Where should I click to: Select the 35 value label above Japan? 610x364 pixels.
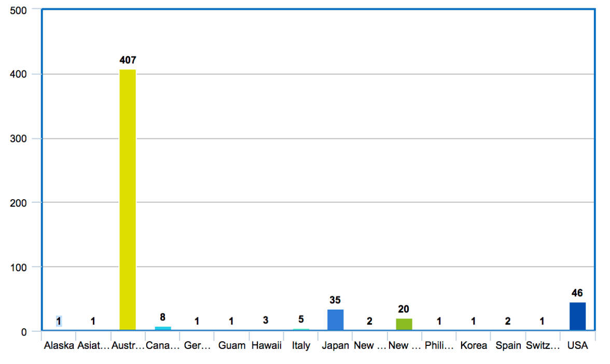point(335,300)
